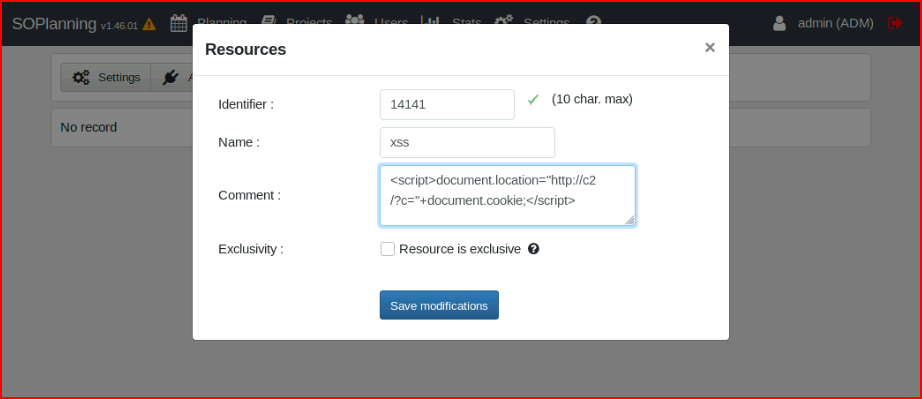The image size is (922, 399).
Task: Click the red logout icon
Action: click(895, 23)
